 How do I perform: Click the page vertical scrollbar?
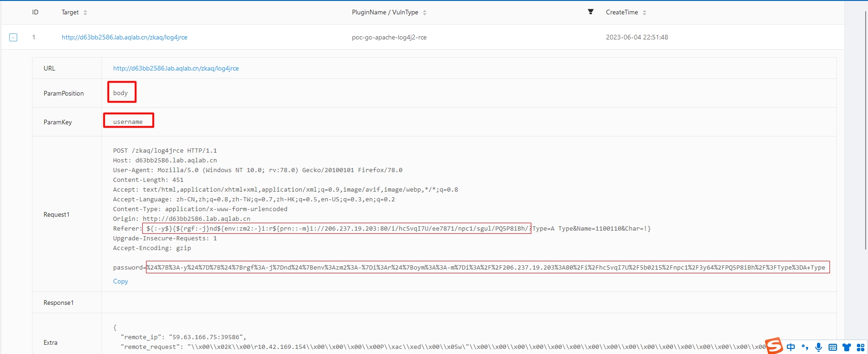tap(865, 130)
